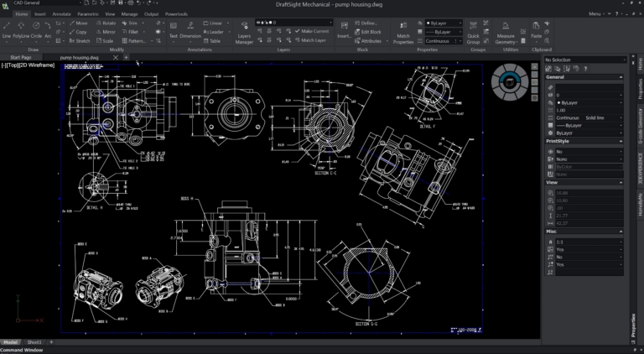Open the 3DEXPERIENCE side tab
The image size is (644, 354).
(x=640, y=170)
